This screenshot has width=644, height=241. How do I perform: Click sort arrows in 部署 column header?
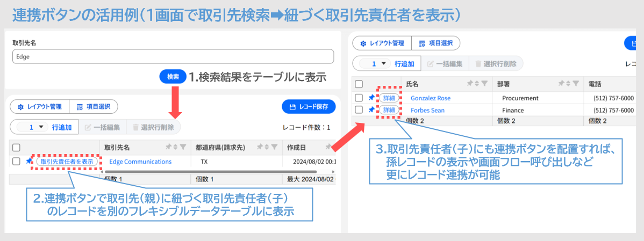pyautogui.click(x=569, y=84)
